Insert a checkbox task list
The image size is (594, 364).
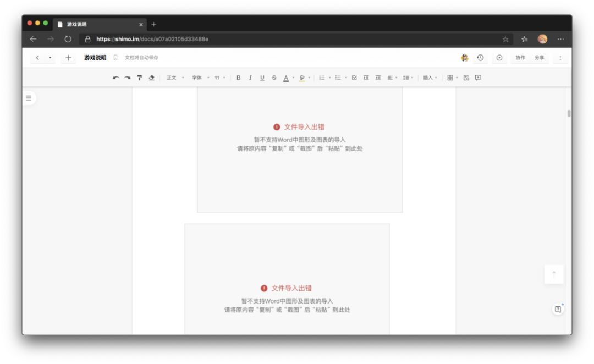click(354, 78)
